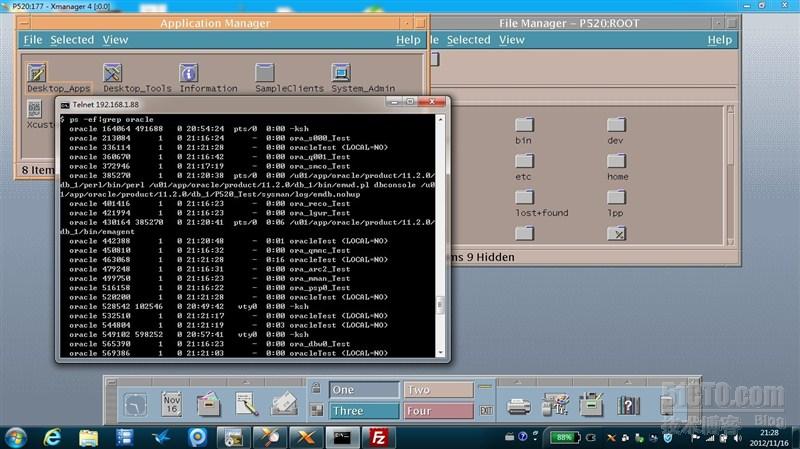Select the home folder in File Manager
800x449 pixels.
[x=616, y=161]
